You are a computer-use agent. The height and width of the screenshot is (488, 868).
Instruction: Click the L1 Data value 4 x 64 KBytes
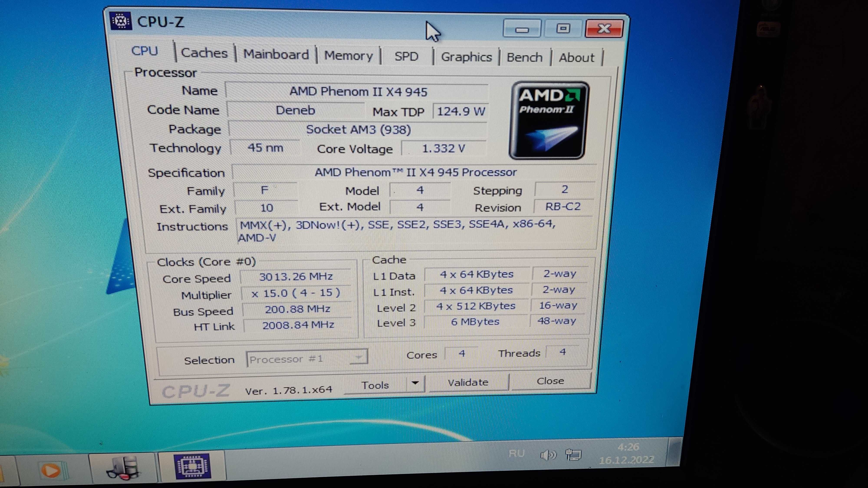pyautogui.click(x=477, y=274)
